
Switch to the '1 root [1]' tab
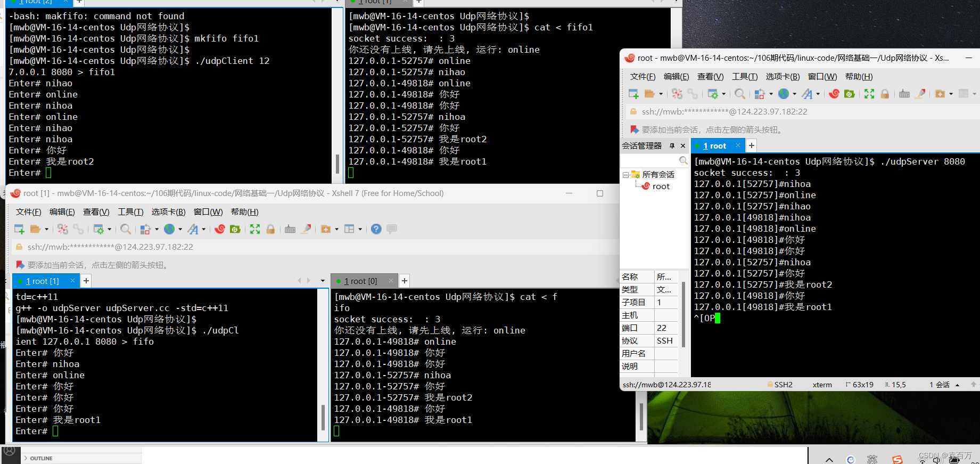[x=42, y=281]
